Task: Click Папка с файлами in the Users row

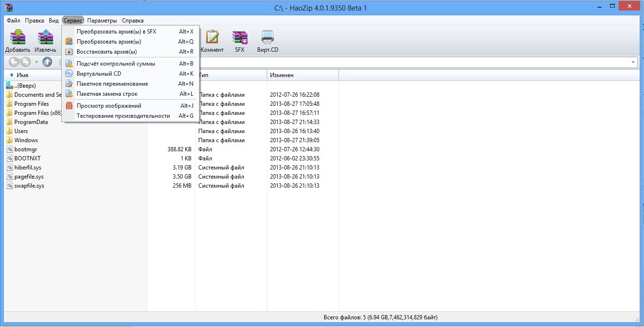Action: click(221, 131)
